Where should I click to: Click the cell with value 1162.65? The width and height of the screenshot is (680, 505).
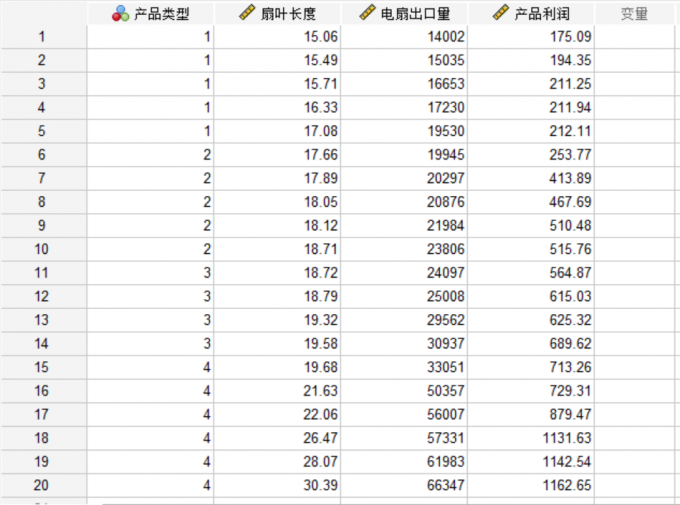531,485
